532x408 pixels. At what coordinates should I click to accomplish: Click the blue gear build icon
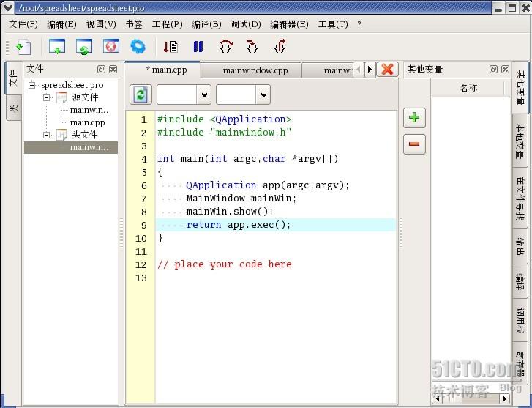(x=138, y=46)
